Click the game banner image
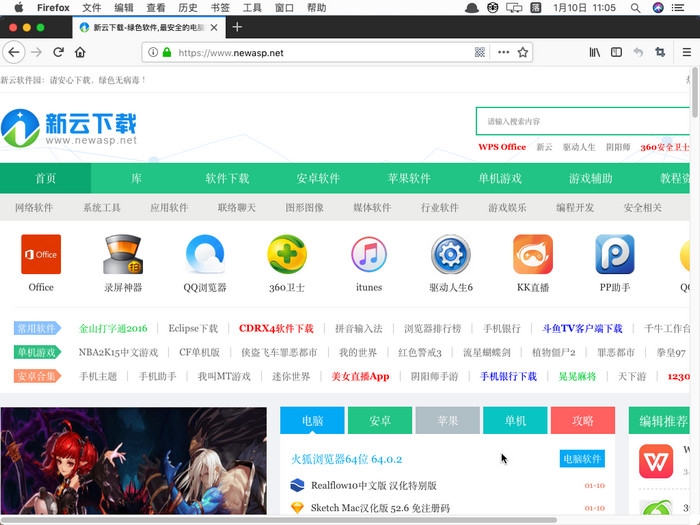Screen dimensions: 700x525 [x=134, y=461]
